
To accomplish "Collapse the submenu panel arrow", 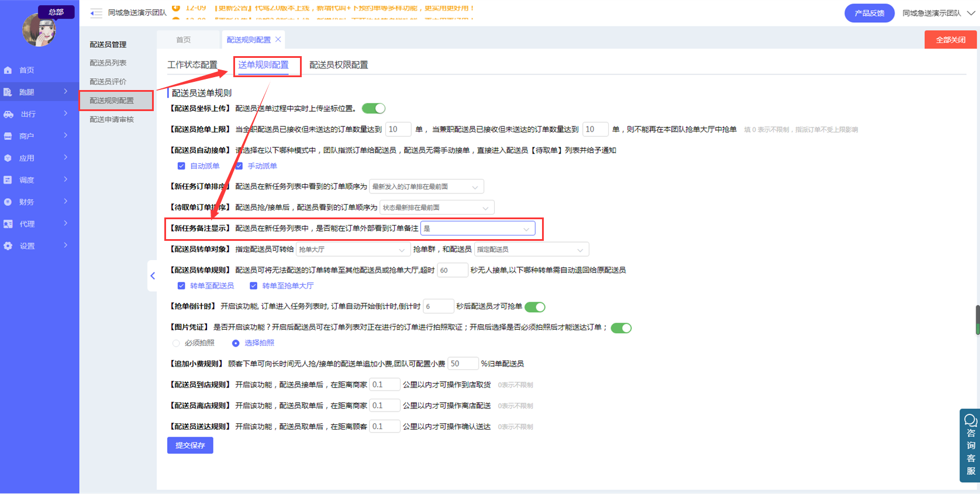I will coord(153,276).
